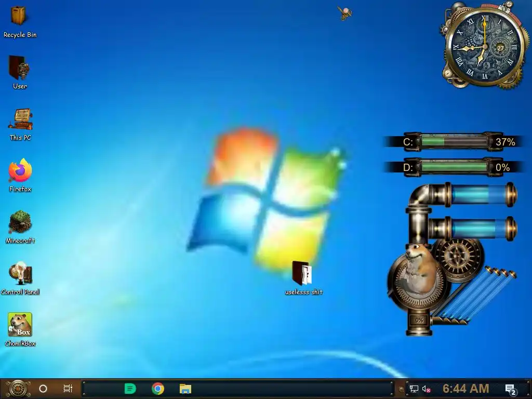Launch Google Chrome from the taskbar
Viewport: 532px width, 399px height.
[x=158, y=389]
